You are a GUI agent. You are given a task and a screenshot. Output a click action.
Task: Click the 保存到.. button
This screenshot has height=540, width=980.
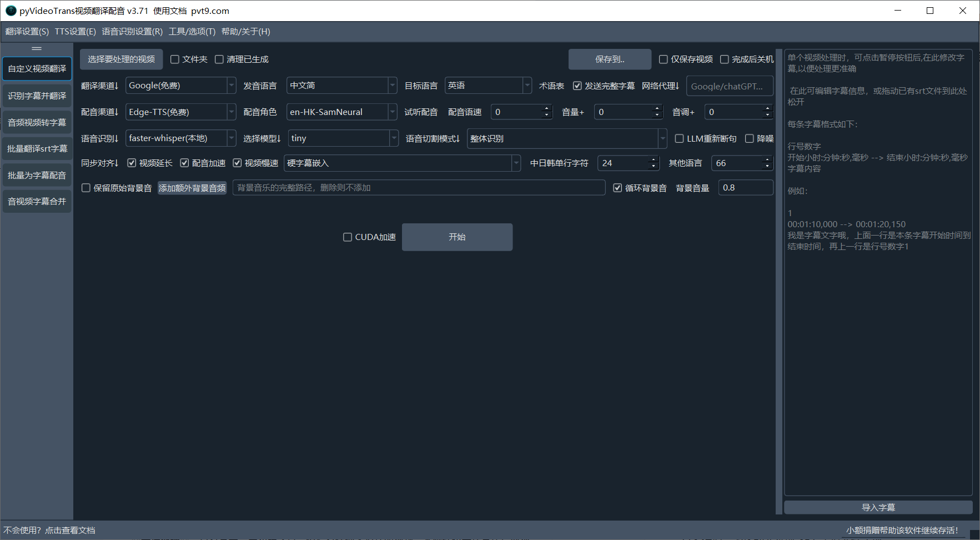point(610,59)
